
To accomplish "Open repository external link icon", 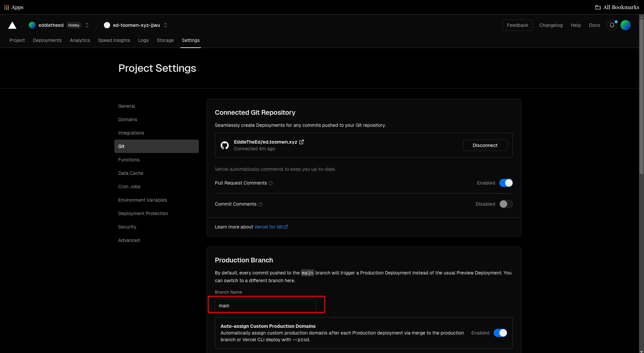I will [302, 142].
